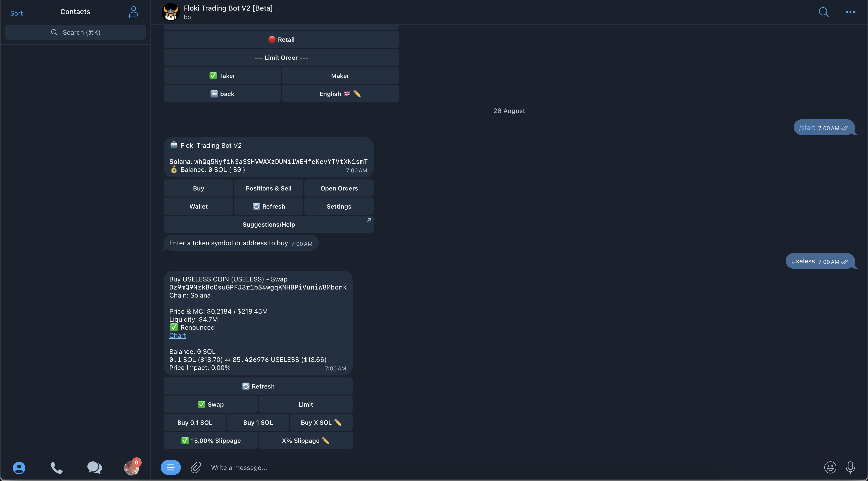Switch to the Calls tab

tap(57, 467)
